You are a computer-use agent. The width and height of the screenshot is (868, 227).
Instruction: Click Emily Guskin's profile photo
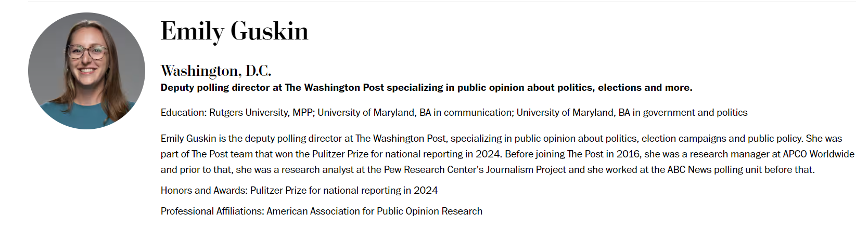click(86, 71)
